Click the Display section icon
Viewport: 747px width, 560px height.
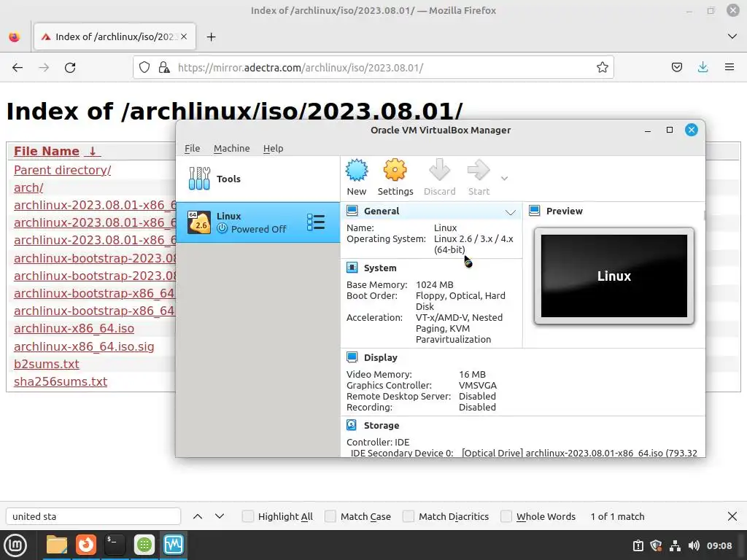pos(352,357)
